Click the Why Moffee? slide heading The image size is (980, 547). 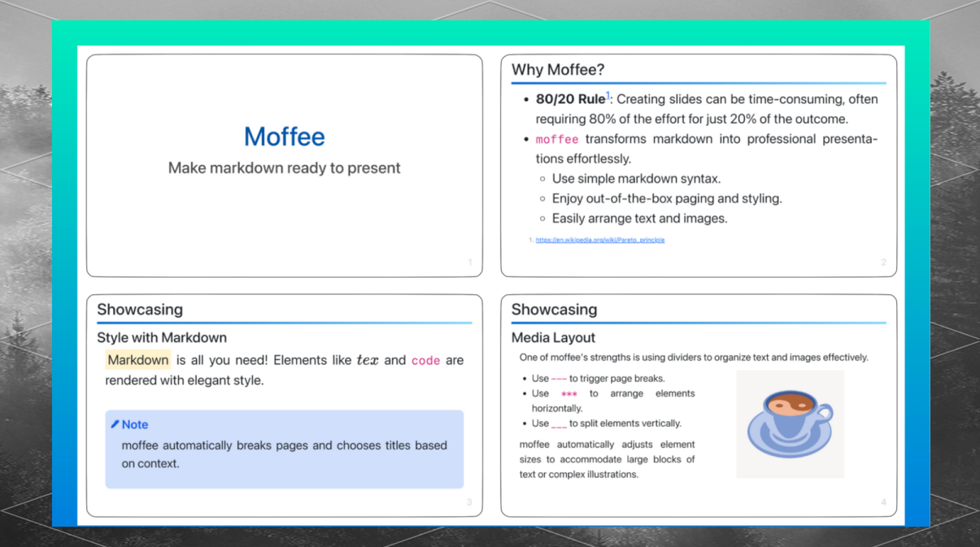(x=557, y=70)
